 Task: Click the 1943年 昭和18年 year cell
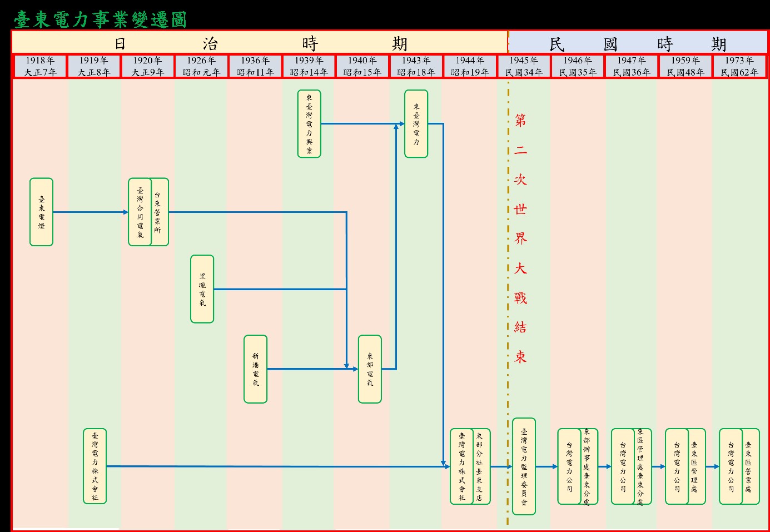[x=416, y=66]
